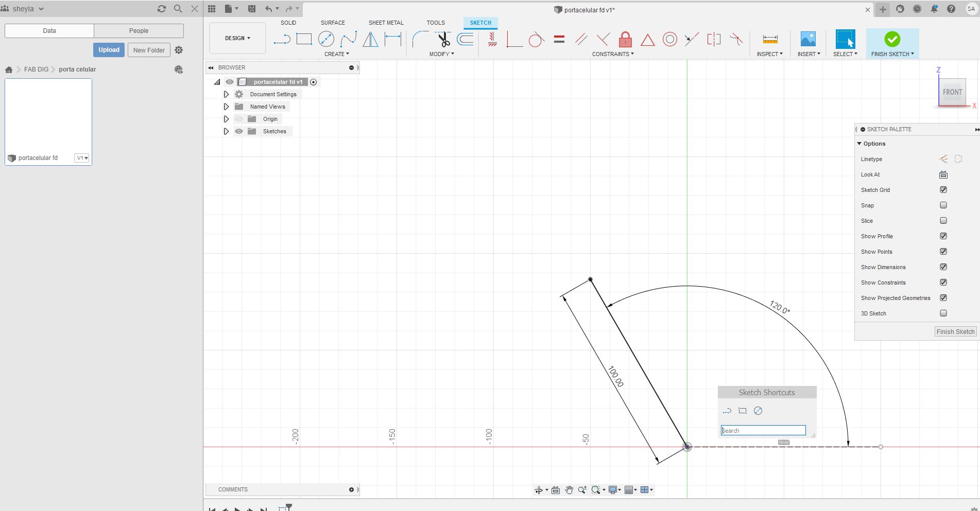Select the Line tool in the Create toolbar
The width and height of the screenshot is (980, 511).
tap(282, 39)
